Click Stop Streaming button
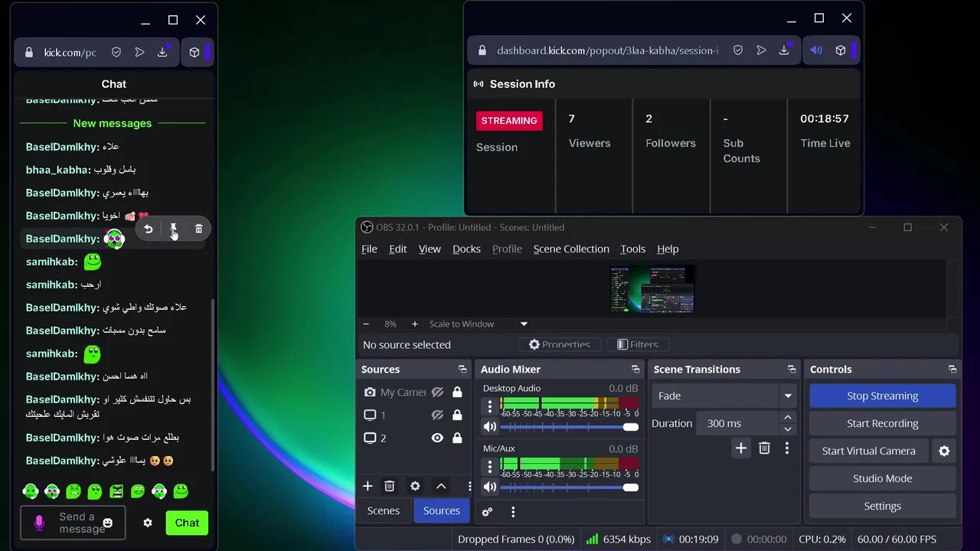Image resolution: width=980 pixels, height=551 pixels. [882, 396]
